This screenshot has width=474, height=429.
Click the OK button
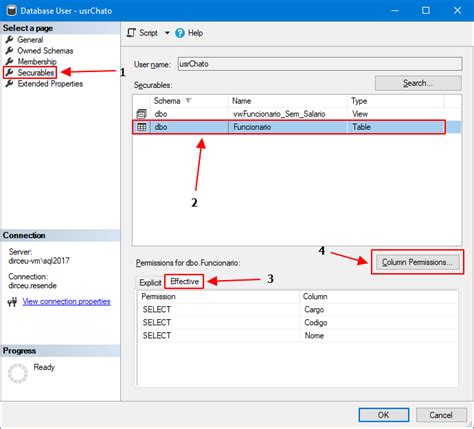384,415
